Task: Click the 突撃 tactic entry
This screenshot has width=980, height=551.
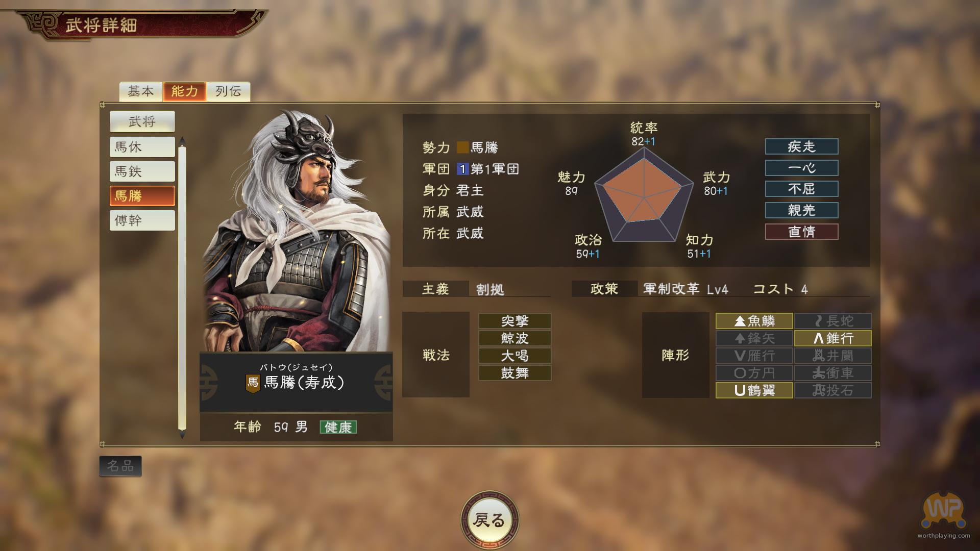Action: (x=514, y=321)
